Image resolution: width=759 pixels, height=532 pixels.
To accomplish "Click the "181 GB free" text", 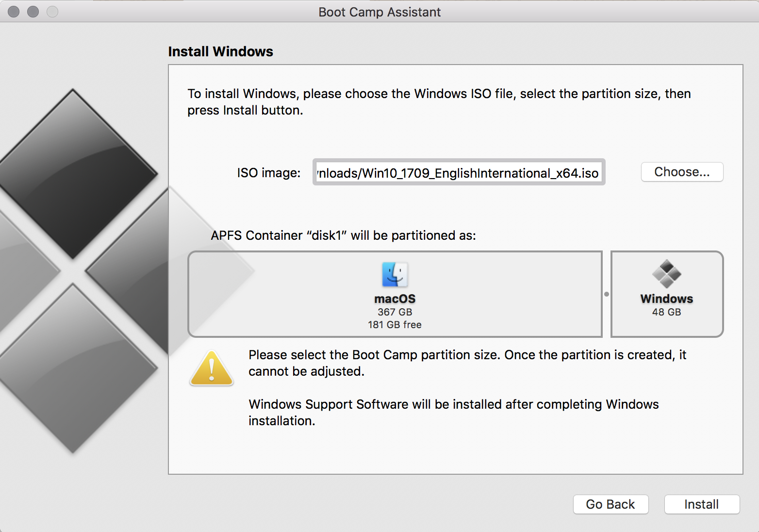I will [395, 325].
